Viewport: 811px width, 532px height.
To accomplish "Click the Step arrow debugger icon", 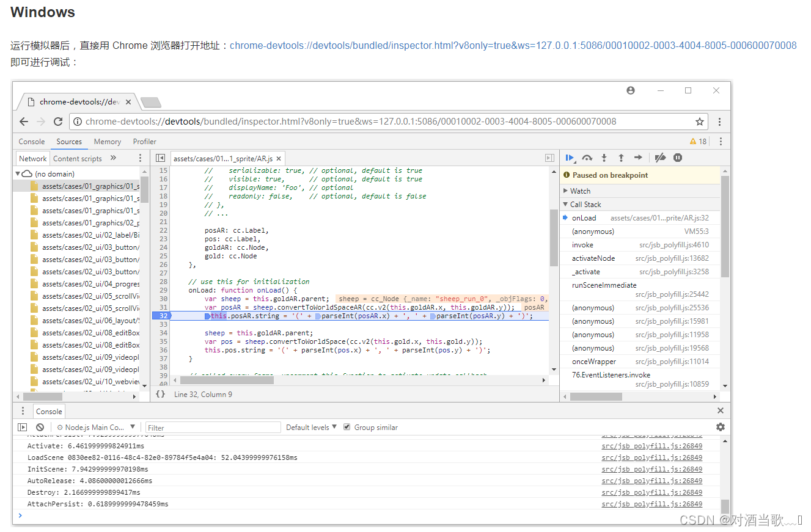I will [x=638, y=158].
